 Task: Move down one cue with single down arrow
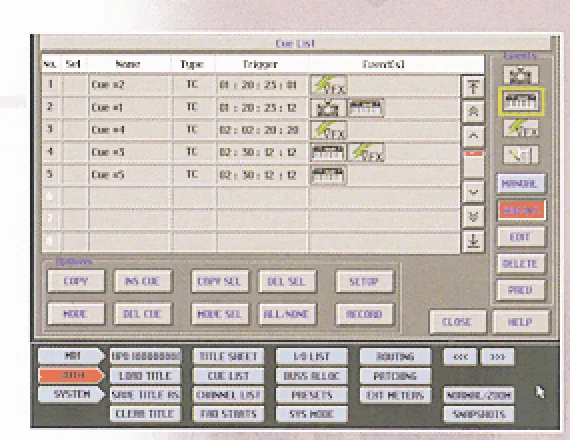(473, 192)
